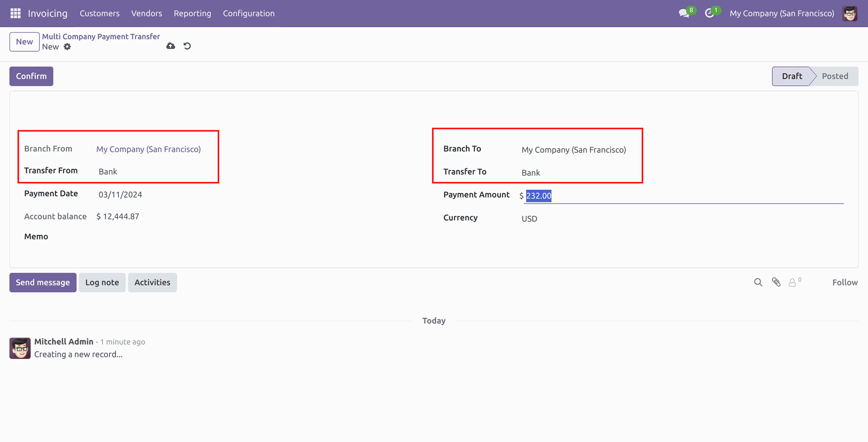Click the Confirm button
Image resolution: width=868 pixels, height=442 pixels.
31,76
